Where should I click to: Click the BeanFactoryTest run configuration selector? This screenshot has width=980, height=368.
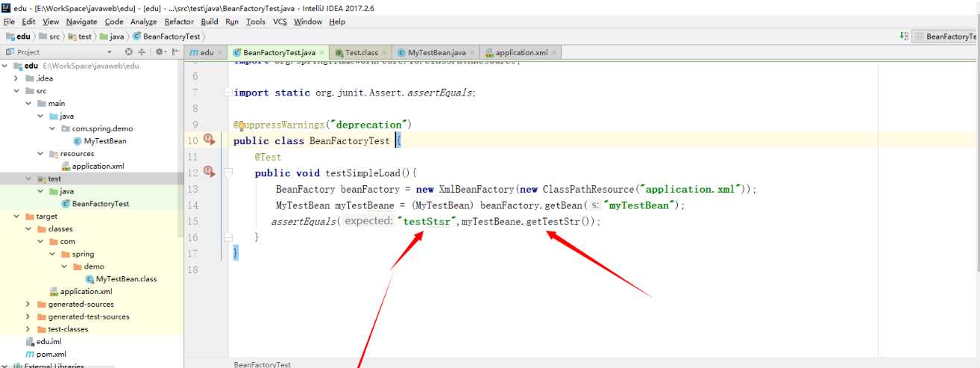(946, 36)
